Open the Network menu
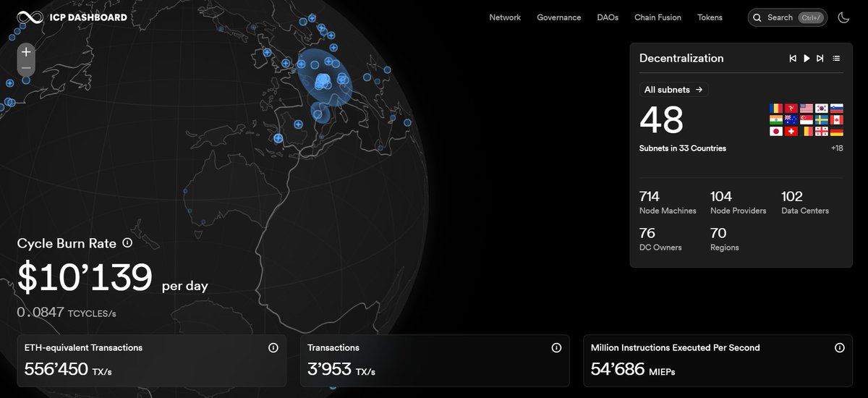The width and height of the screenshot is (868, 398). click(505, 17)
